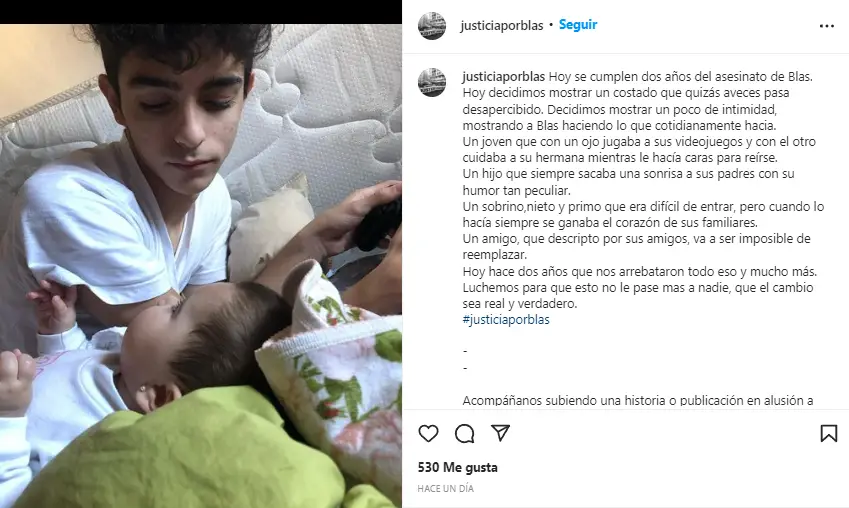Click the avatar beside the caption

click(x=432, y=82)
